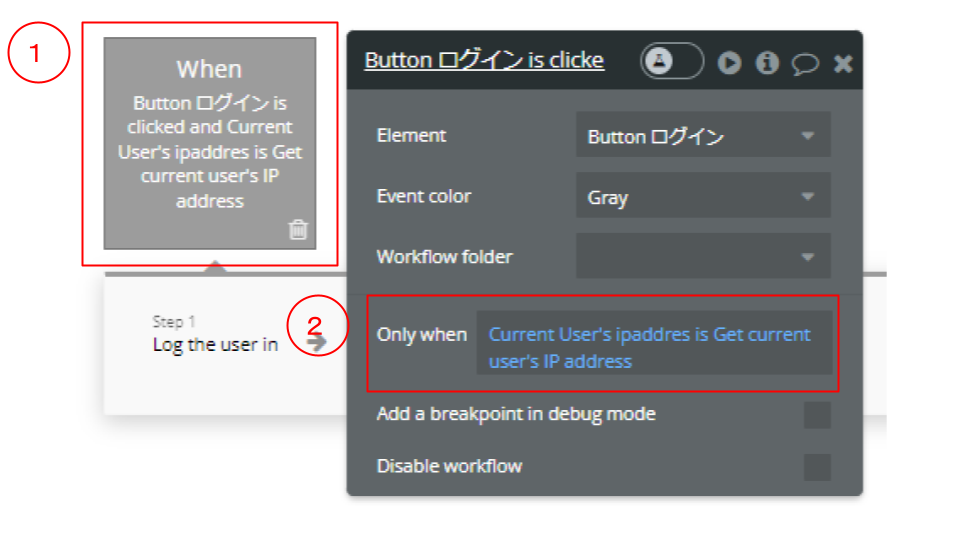Click the 'Event color' label text
960x540 pixels.
(x=424, y=196)
